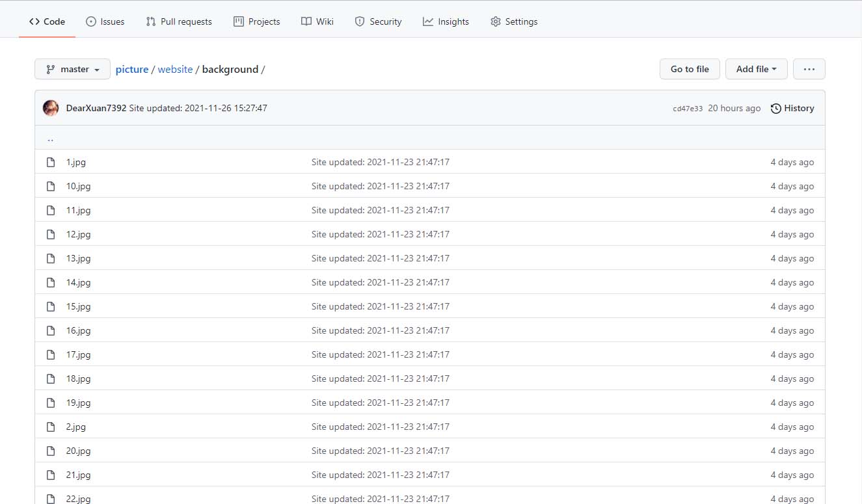Click DearXuan7392 user avatar

pyautogui.click(x=51, y=108)
